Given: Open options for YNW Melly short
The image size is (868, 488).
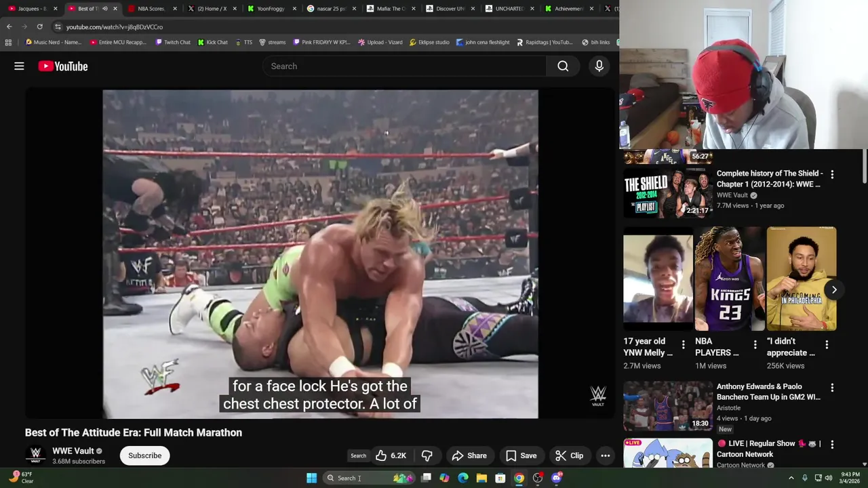Looking at the screenshot, I should point(683,345).
